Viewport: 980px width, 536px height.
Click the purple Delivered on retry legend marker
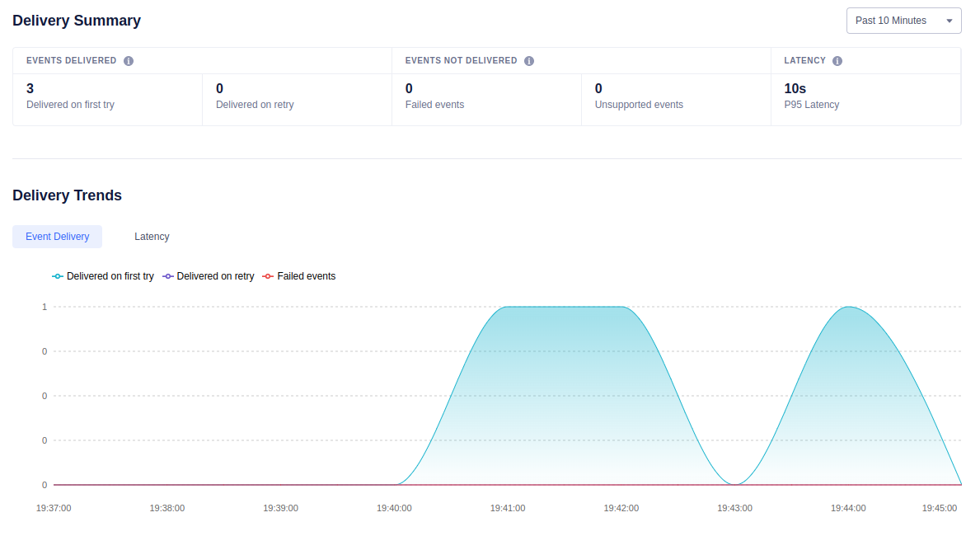tap(166, 276)
